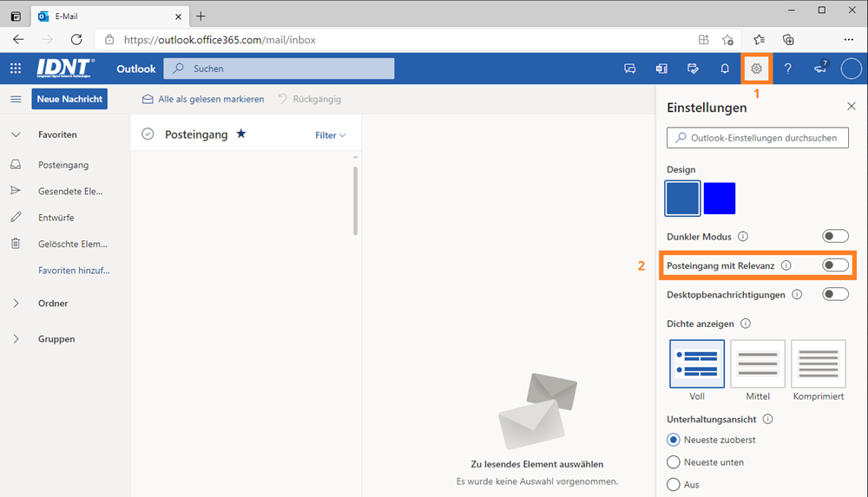This screenshot has height=497, width=868.
Task: Open the notifications bell icon
Action: pyautogui.click(x=725, y=69)
